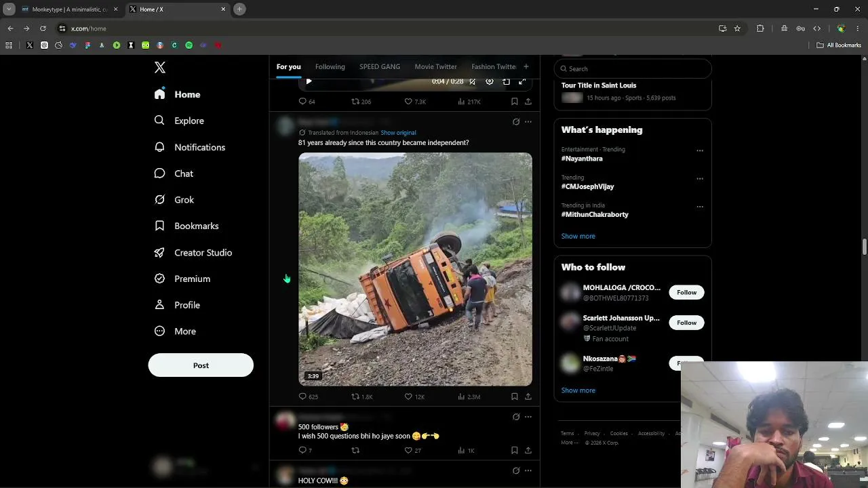Go to Home in X sidebar

point(177,94)
